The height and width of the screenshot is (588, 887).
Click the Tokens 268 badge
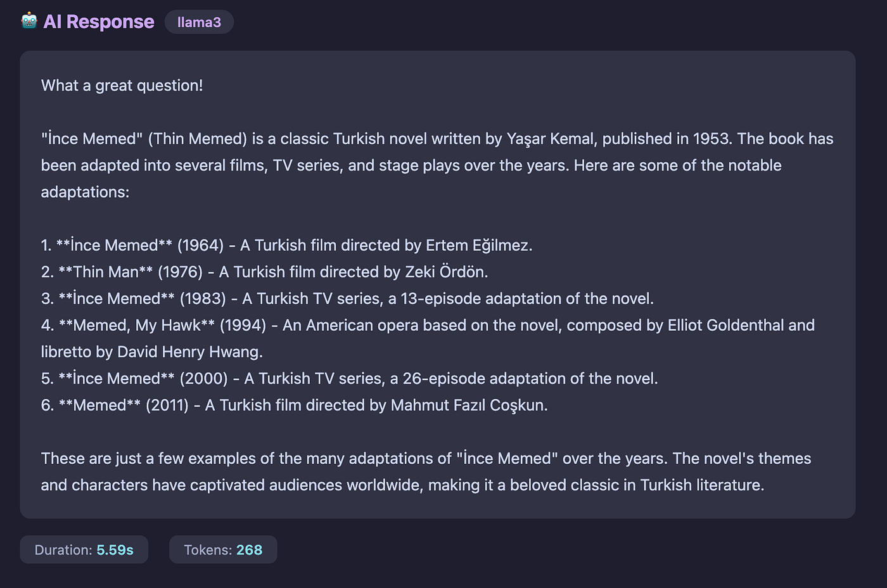(223, 549)
